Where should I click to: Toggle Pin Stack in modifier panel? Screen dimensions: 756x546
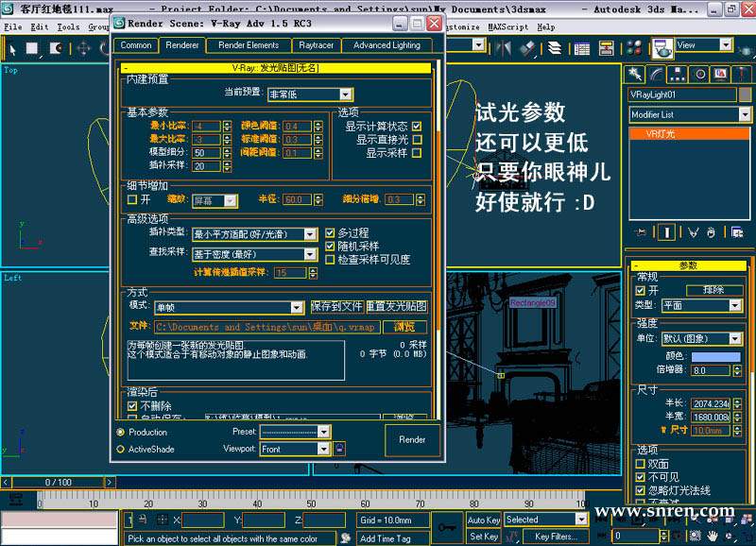[x=641, y=232]
